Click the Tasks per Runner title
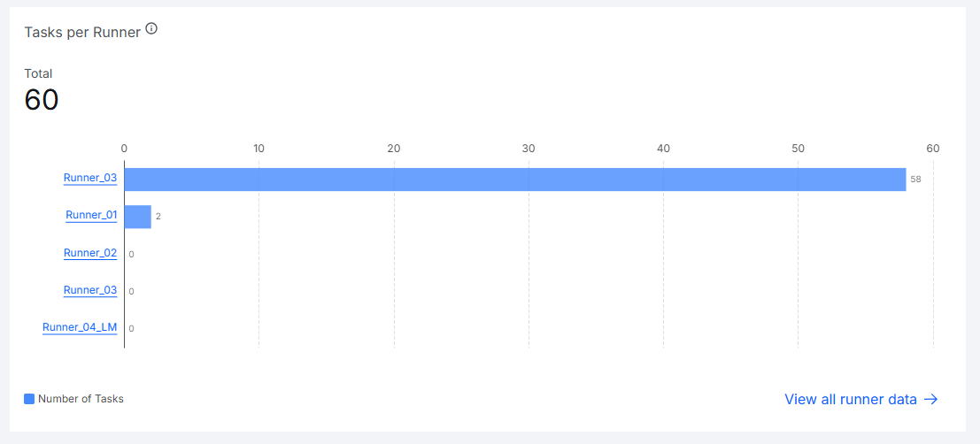 tap(82, 33)
